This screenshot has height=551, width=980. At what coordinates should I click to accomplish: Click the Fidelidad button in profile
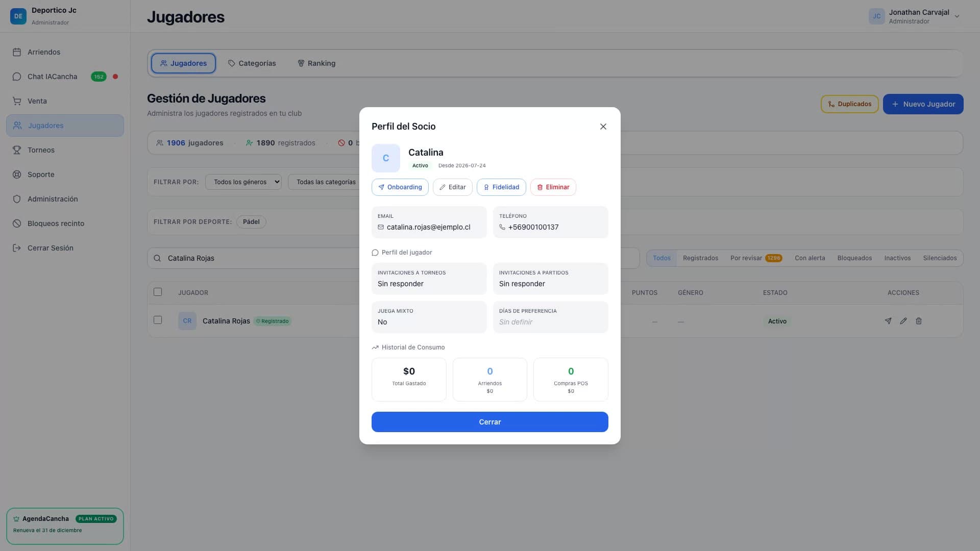pos(501,187)
